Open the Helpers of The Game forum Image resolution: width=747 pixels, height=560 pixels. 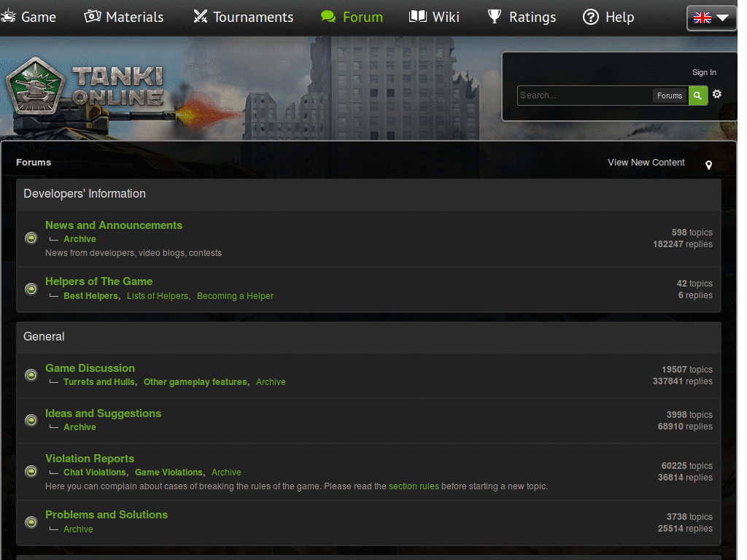click(98, 281)
